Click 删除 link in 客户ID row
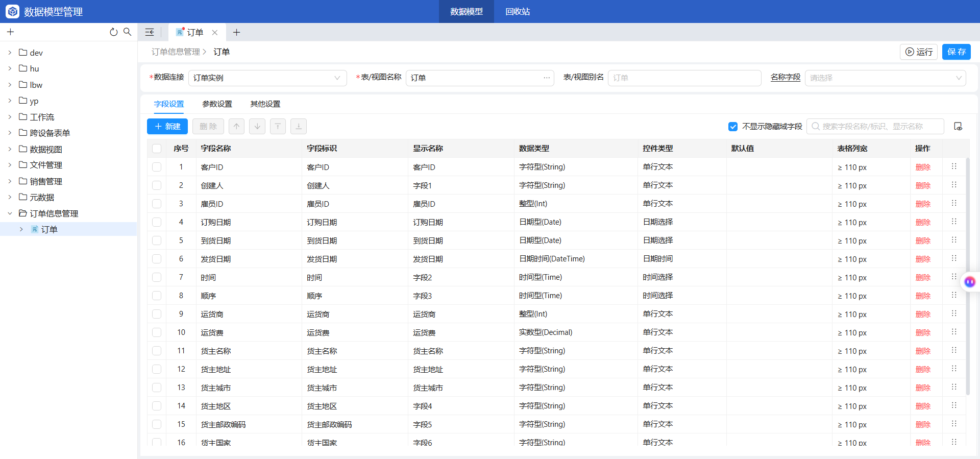Screen dimensions: 980x459 click(923, 167)
